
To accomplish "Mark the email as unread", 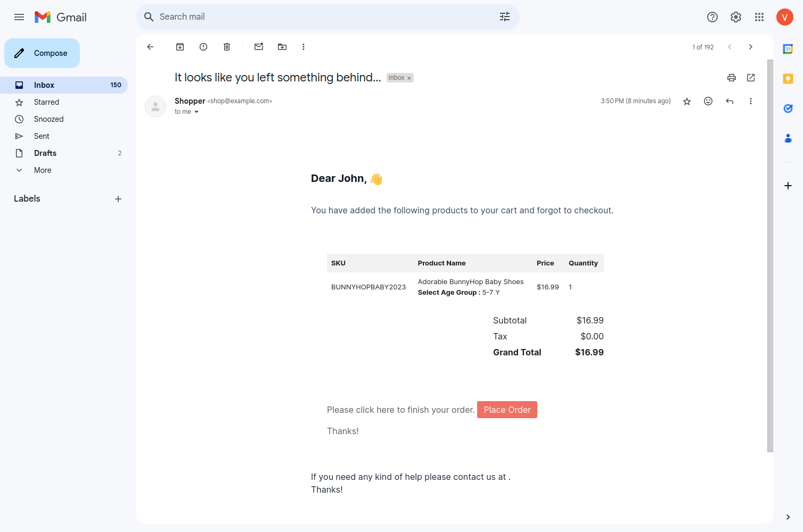I will (259, 47).
